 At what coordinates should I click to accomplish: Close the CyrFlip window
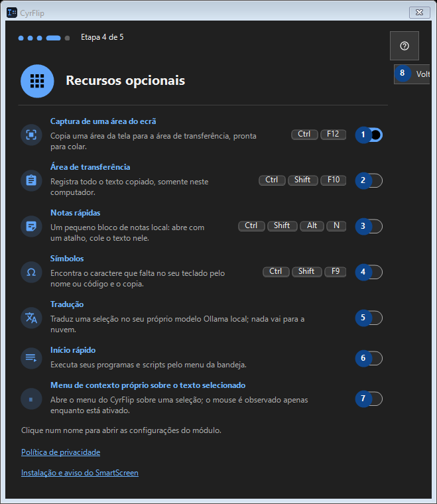[x=419, y=13]
